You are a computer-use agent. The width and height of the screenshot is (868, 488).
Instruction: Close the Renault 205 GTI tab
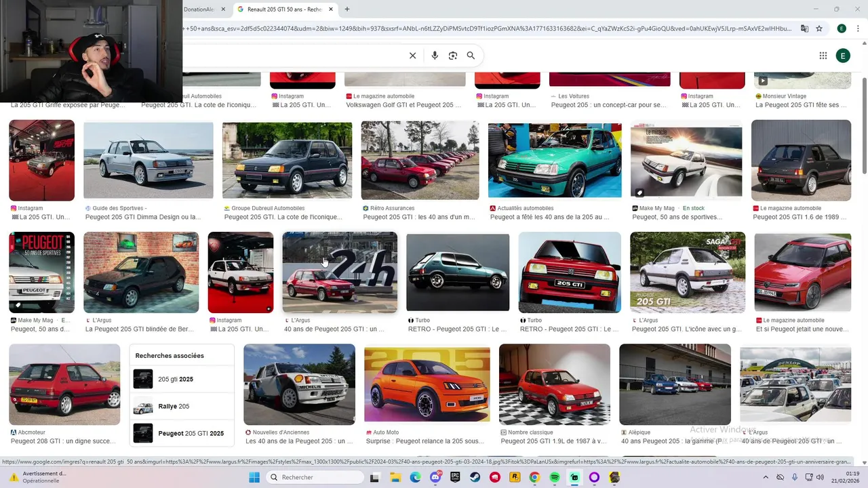(331, 9)
